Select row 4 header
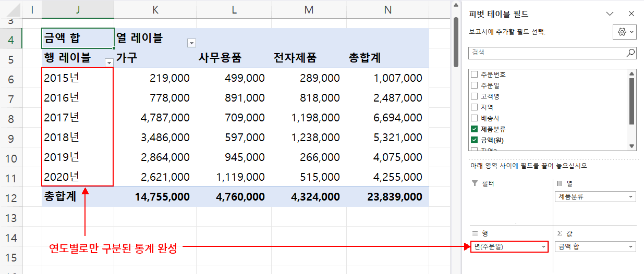 click(x=11, y=39)
